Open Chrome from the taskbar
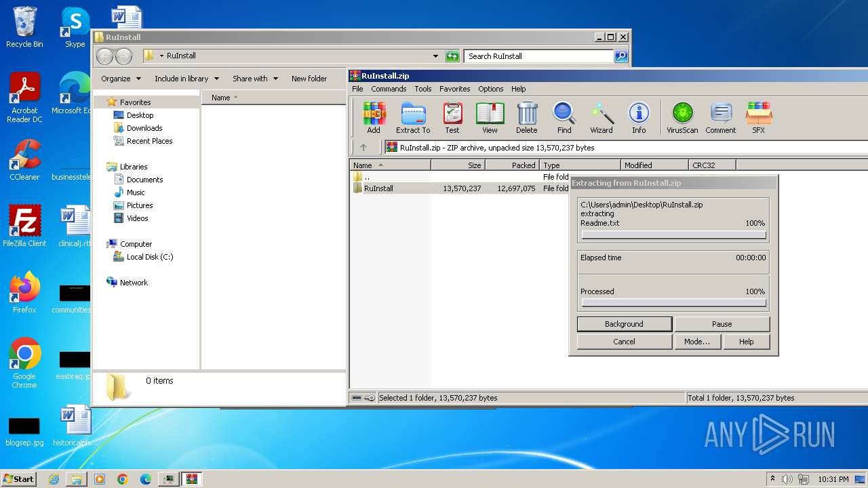This screenshot has width=868, height=488. click(x=123, y=479)
